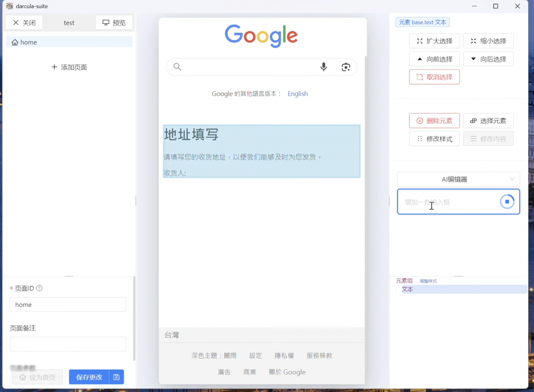Image resolution: width=534 pixels, height=392 pixels.
Task: Open 修改样式 to edit styles
Action: click(434, 139)
